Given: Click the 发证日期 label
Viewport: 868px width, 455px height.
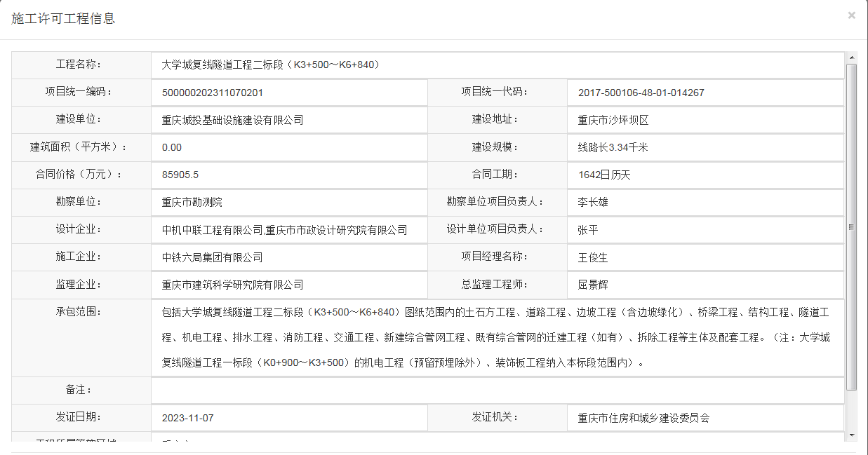Looking at the screenshot, I should (79, 417).
